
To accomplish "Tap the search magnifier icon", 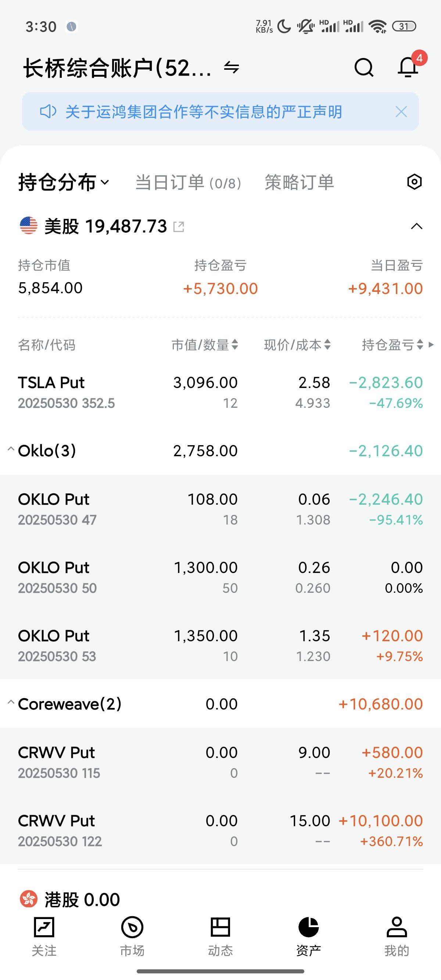I will pos(364,68).
